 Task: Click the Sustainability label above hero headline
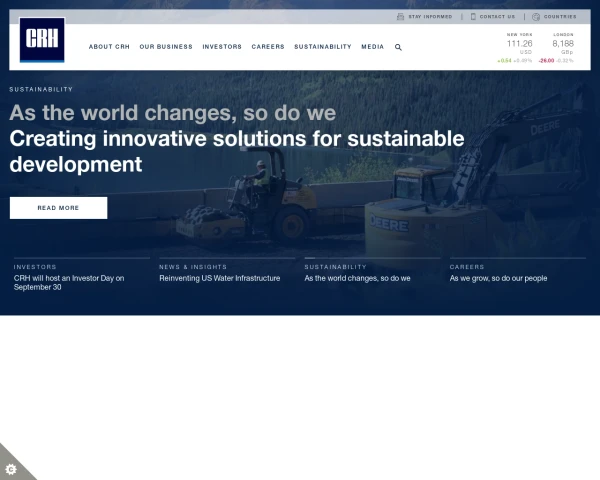pyautogui.click(x=41, y=89)
